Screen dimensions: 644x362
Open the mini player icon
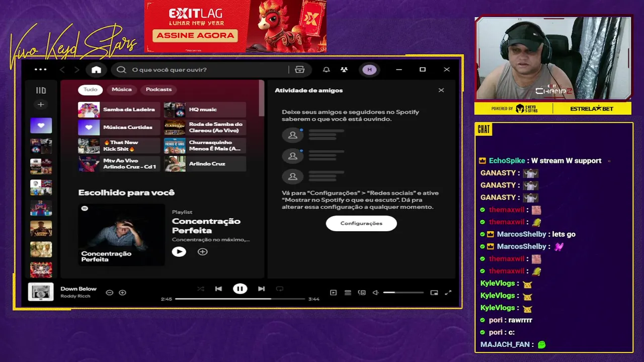click(x=434, y=293)
